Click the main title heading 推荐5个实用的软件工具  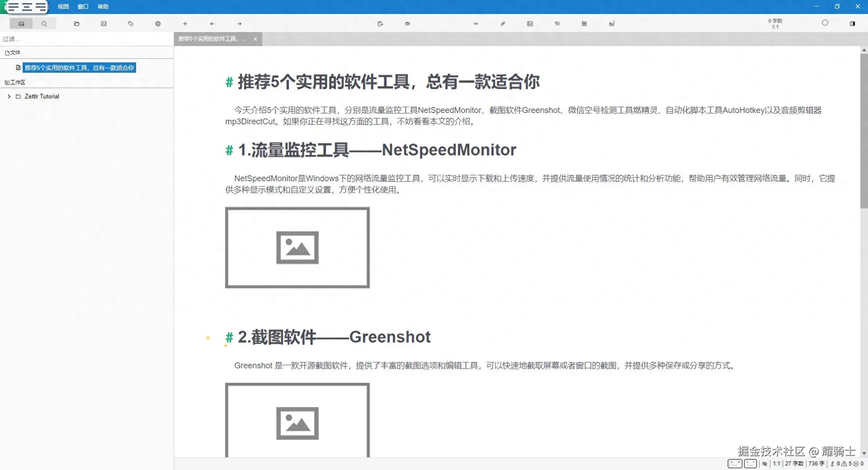(388, 82)
